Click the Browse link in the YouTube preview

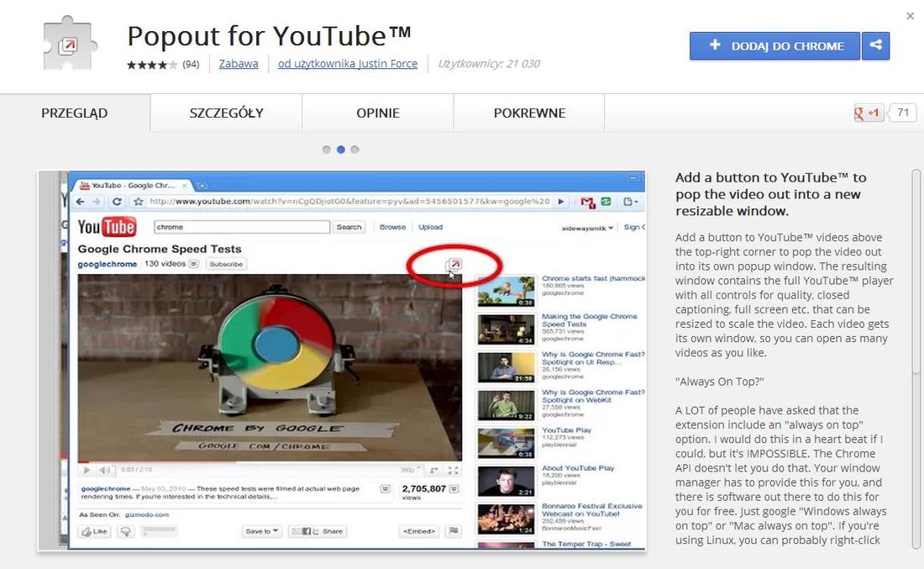[392, 227]
